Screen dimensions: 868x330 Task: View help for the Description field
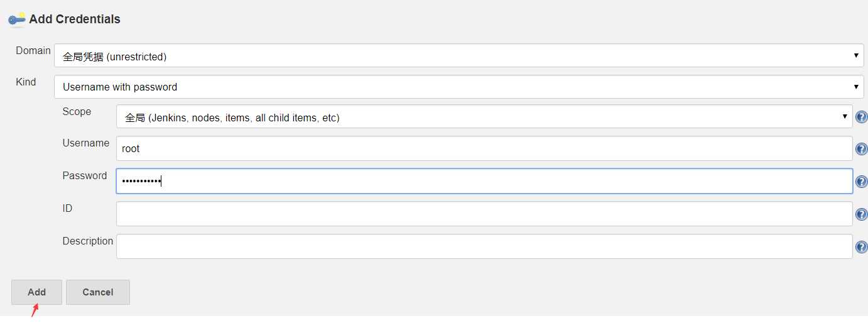(862, 247)
